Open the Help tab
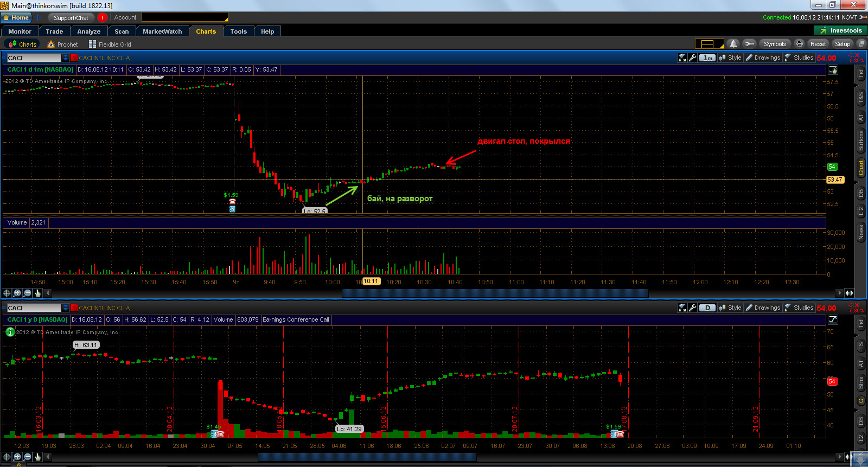The width and height of the screenshot is (868, 467). [x=267, y=31]
